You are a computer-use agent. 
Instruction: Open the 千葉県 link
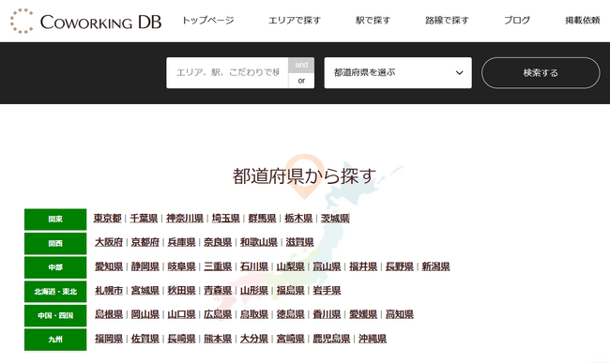tap(144, 219)
